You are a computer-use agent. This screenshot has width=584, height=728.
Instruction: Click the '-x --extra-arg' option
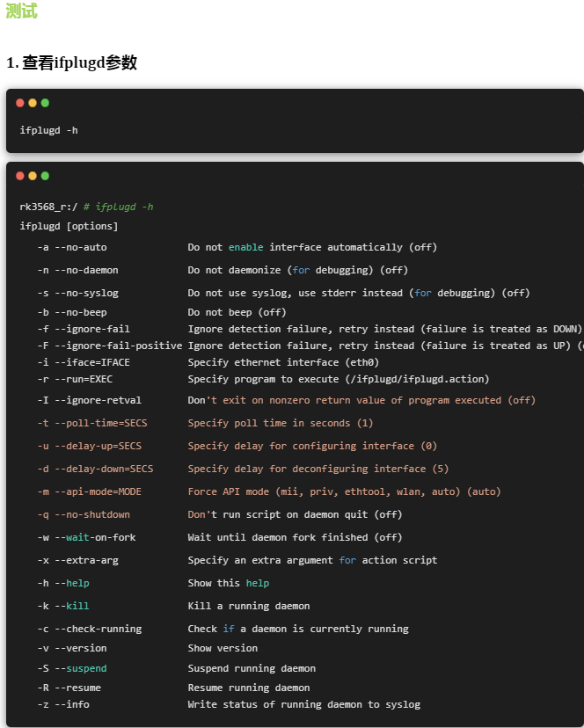click(x=77, y=560)
